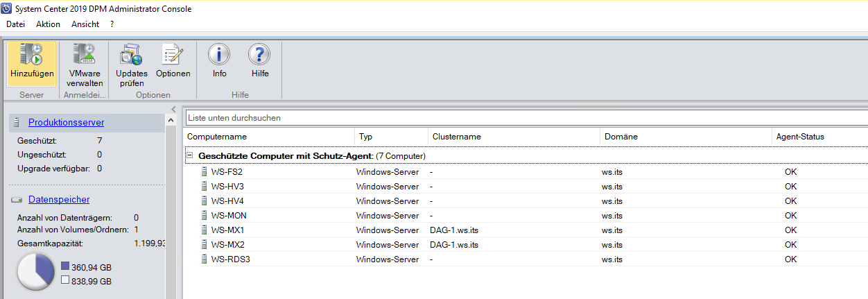Screen dimensions: 868x299
Task: Click the Hinzufügen server icon
Action: click(x=31, y=55)
